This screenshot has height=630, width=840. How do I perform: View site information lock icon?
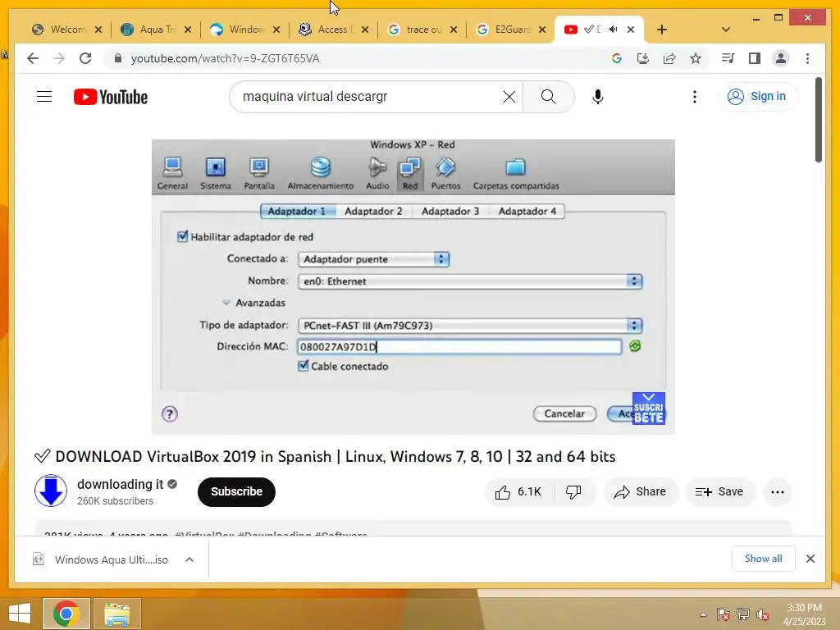tap(118, 58)
